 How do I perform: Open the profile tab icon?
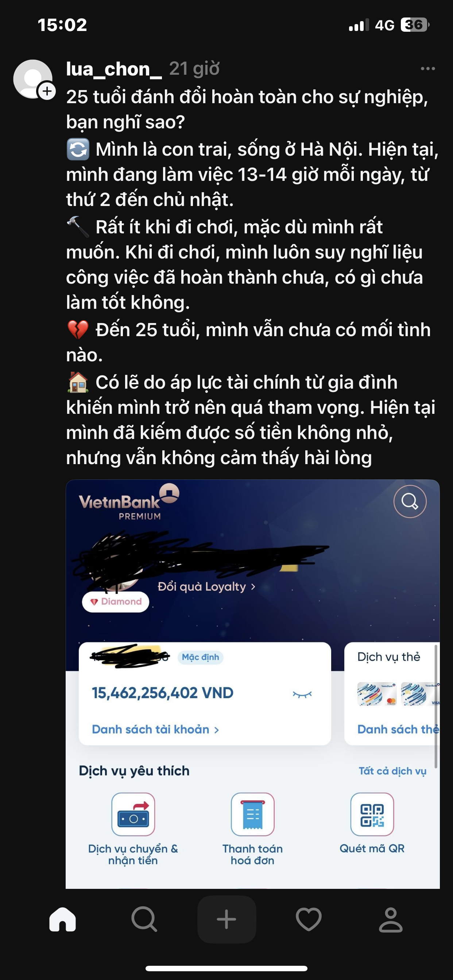(391, 919)
